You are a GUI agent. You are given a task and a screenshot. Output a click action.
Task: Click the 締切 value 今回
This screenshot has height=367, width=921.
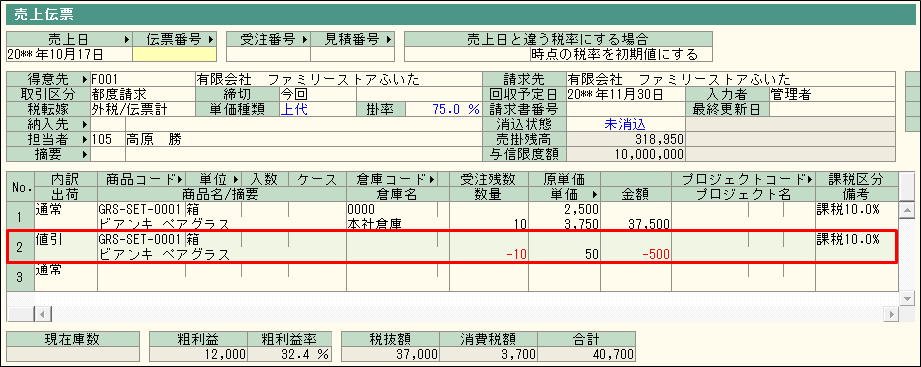coord(318,94)
